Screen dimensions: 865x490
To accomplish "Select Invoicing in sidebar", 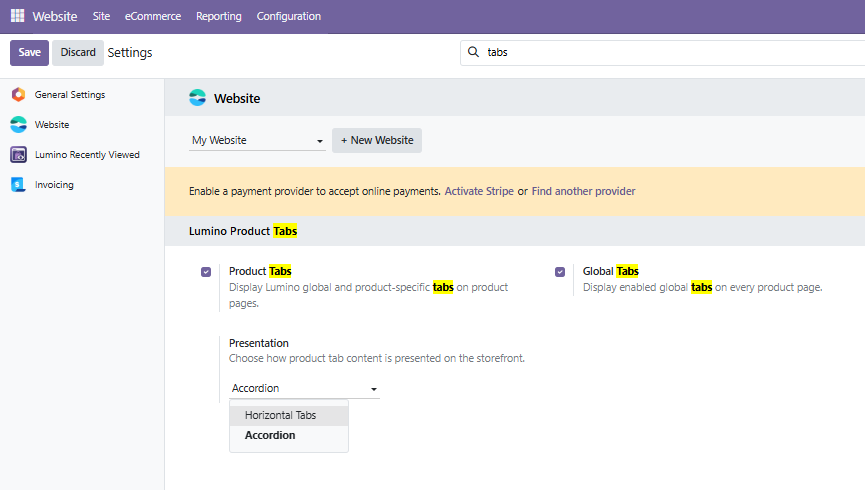I will click(54, 185).
